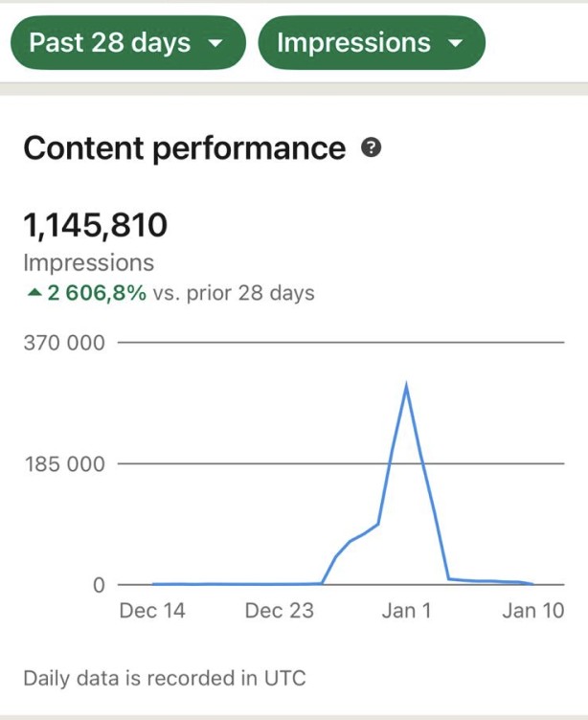Select Jan 1 on the date axis
The width and height of the screenshot is (588, 720).
[407, 611]
